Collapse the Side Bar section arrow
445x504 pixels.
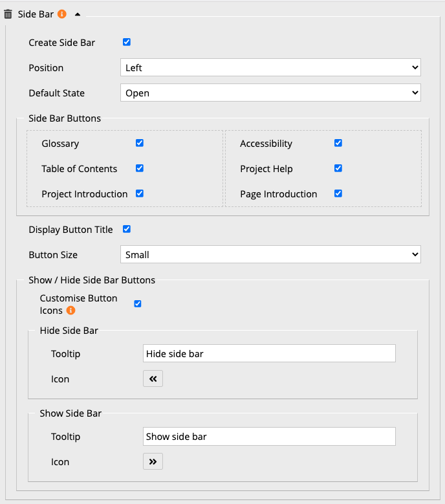(x=78, y=14)
